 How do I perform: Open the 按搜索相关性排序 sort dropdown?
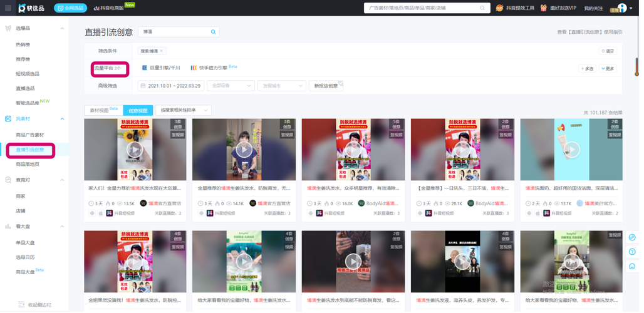(x=184, y=110)
